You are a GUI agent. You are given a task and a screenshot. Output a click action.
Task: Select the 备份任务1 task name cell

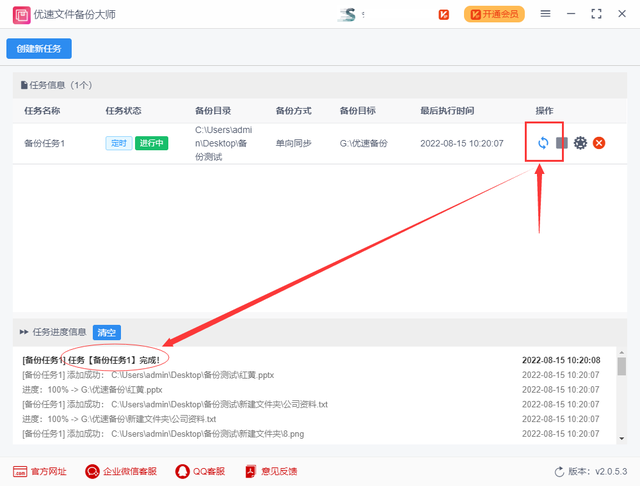click(44, 143)
